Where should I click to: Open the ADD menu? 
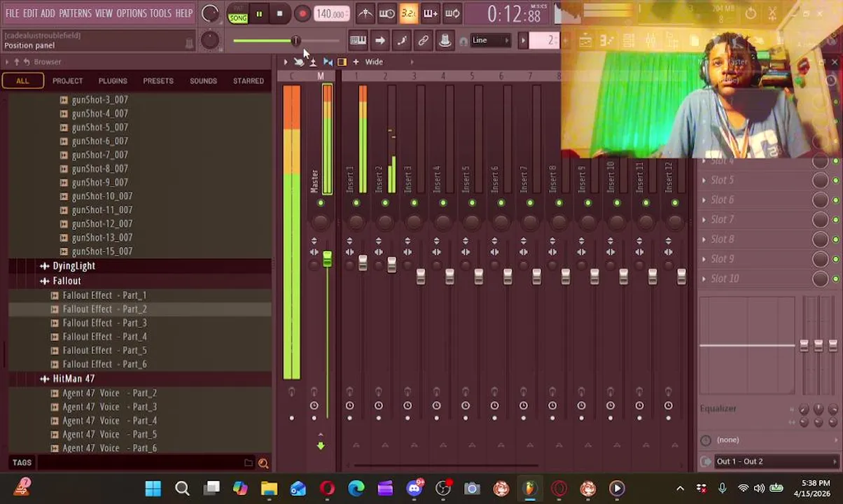[x=48, y=13]
